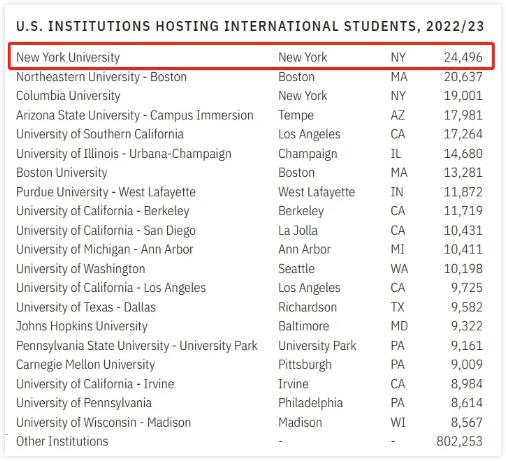The height and width of the screenshot is (461, 506).
Task: Click University of Michigan - Ann Arbor
Action: 105,249
